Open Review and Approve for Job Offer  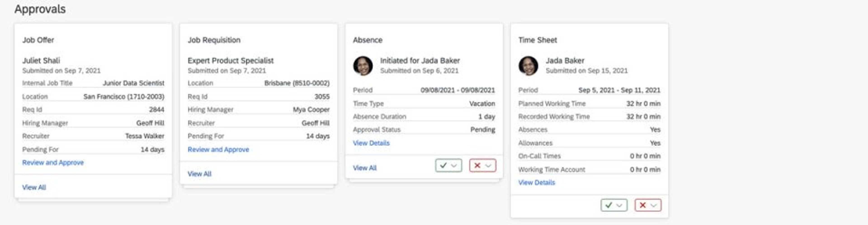(53, 163)
